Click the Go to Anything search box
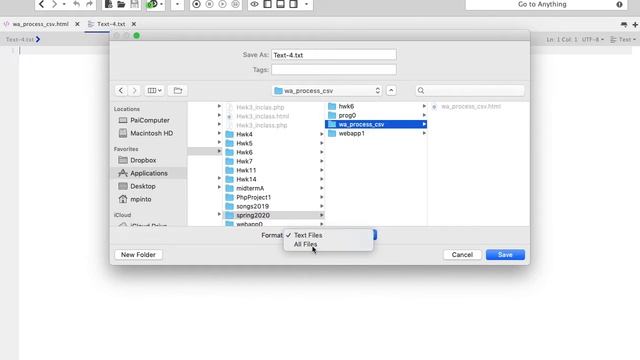Viewport: 640px width, 360px height. pos(541,4)
